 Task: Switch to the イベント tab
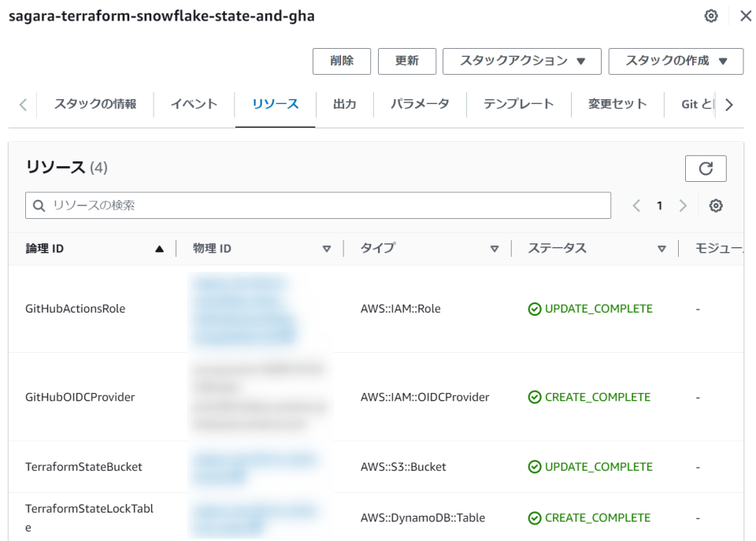194,104
